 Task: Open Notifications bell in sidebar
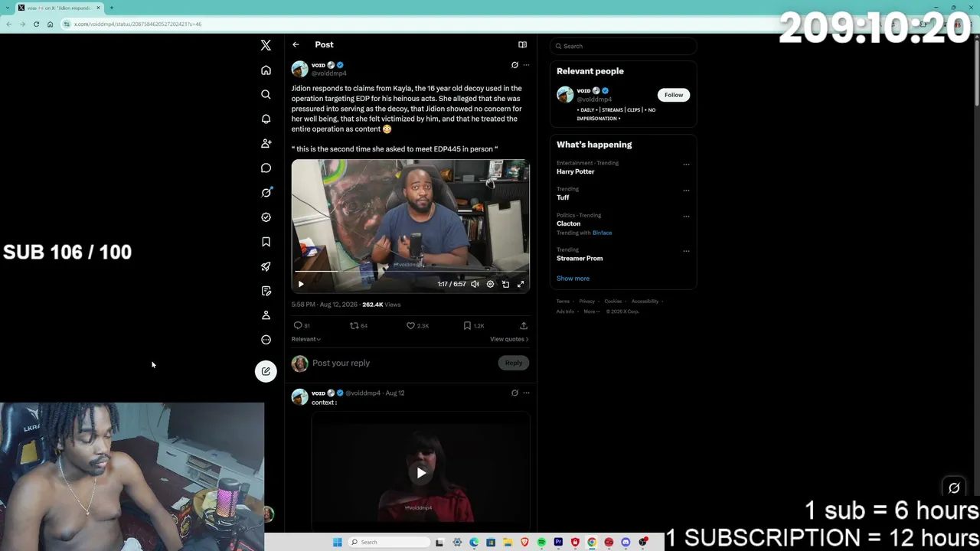266,119
